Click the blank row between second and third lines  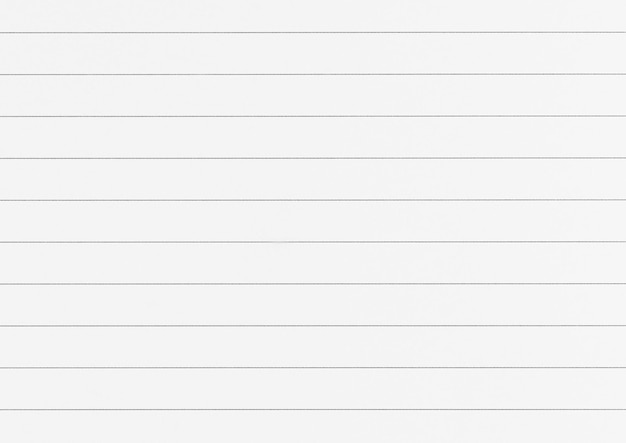[313, 95]
